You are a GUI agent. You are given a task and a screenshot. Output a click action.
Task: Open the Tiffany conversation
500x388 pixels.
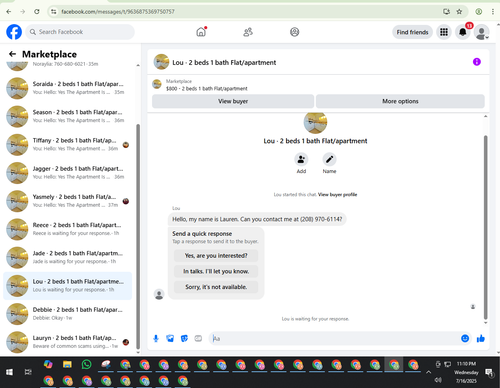(68, 145)
